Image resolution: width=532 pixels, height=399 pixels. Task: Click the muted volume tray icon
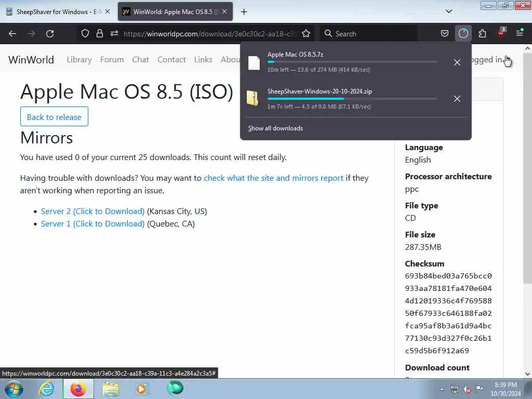tap(467, 390)
